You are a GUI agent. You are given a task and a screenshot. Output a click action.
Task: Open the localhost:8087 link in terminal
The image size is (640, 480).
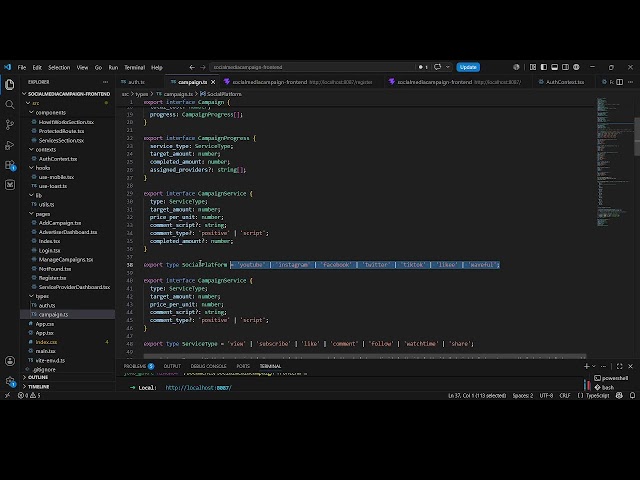pyautogui.click(x=198, y=388)
